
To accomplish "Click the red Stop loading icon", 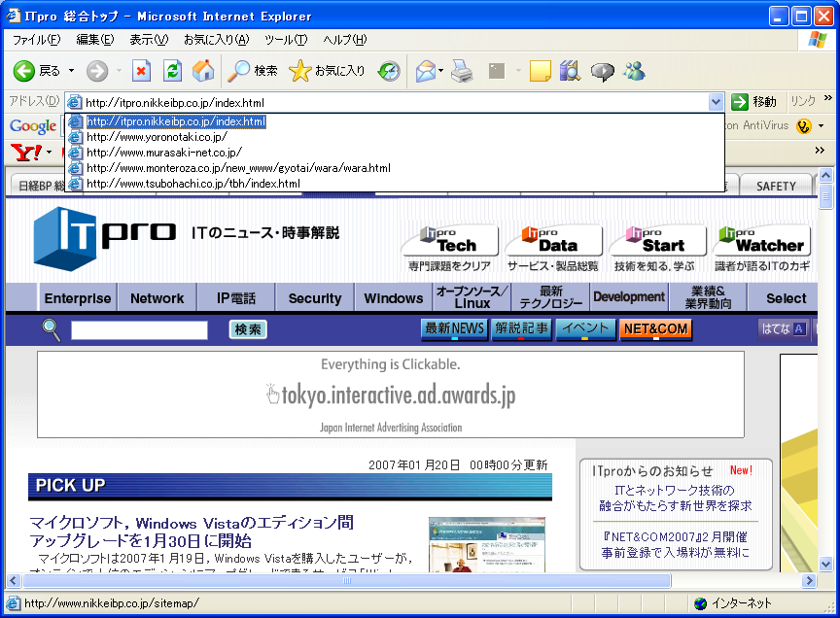I will point(142,71).
